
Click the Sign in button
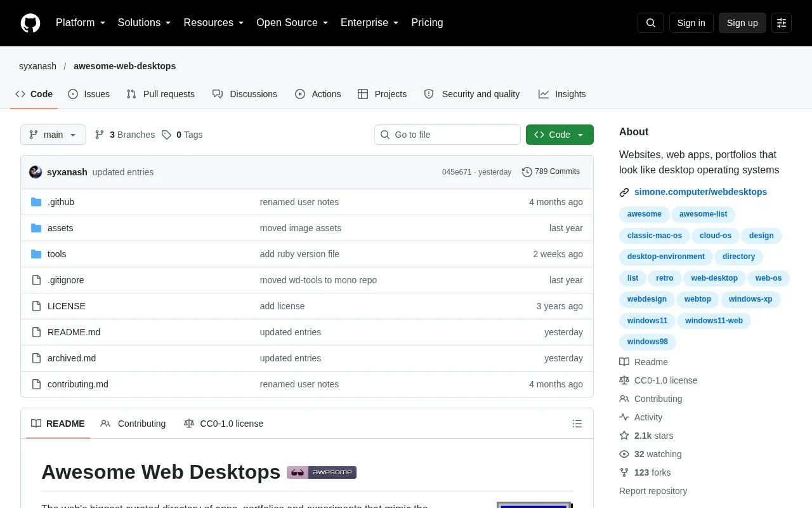[691, 23]
